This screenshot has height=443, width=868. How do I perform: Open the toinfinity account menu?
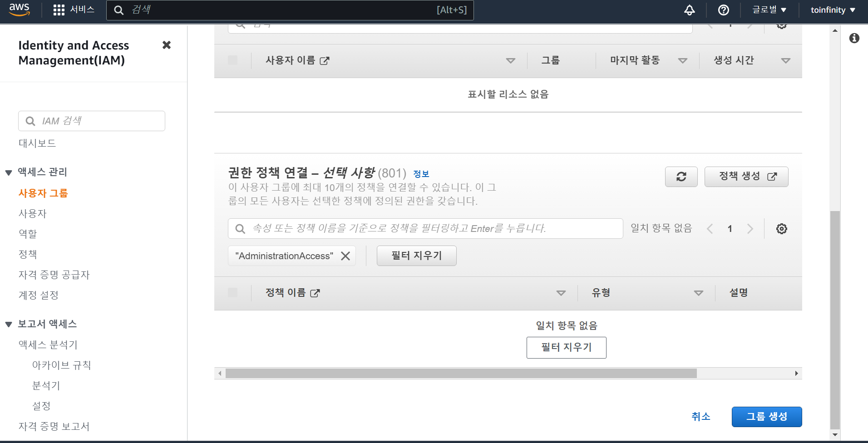pos(833,10)
